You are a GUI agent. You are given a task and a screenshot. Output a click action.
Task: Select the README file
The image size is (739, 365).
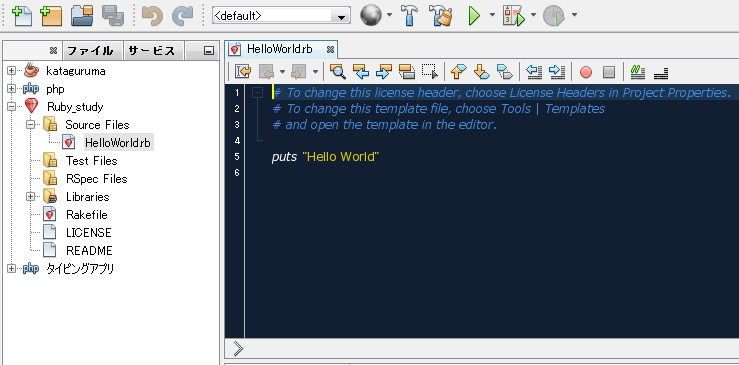pyautogui.click(x=89, y=250)
